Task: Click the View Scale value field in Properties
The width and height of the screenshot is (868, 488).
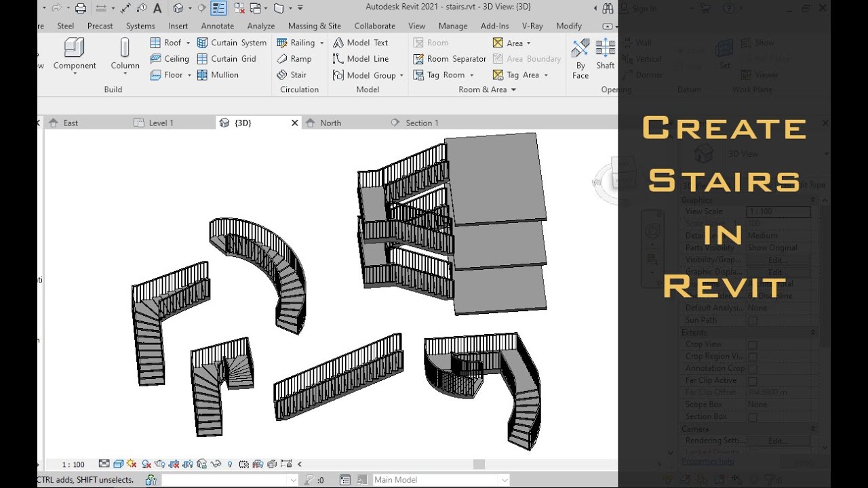Action: tap(778, 211)
